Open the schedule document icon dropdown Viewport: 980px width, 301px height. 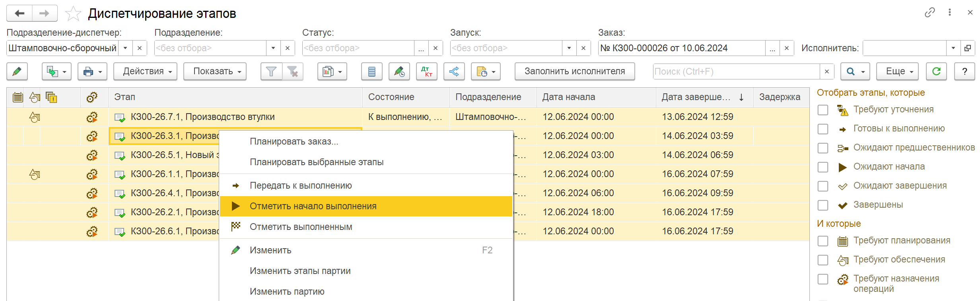(486, 71)
